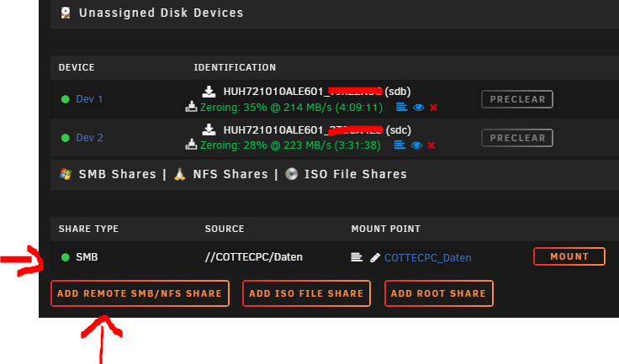Click the disk icon beside sdc identification
619x364 pixels.
click(x=209, y=130)
